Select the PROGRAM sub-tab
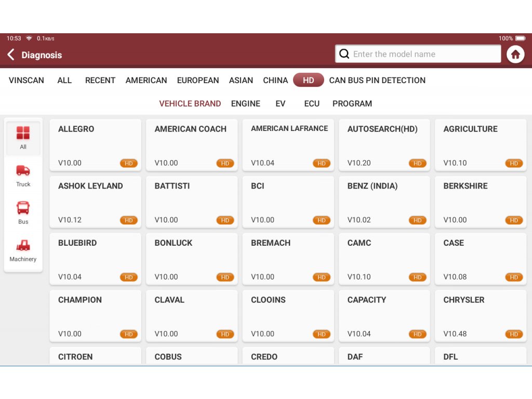Viewport: 532px width, 399px height. pos(352,103)
